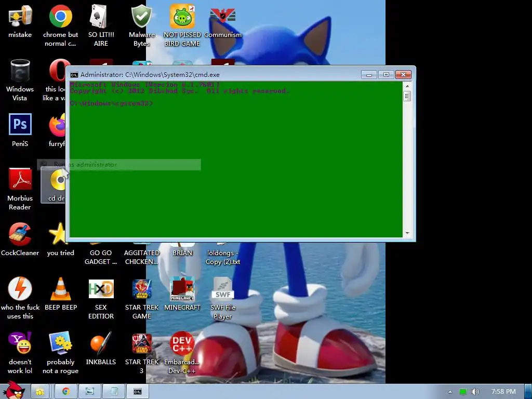This screenshot has height=399, width=532.
Task: Click the cmd scrollbar down arrow
Action: 407,233
